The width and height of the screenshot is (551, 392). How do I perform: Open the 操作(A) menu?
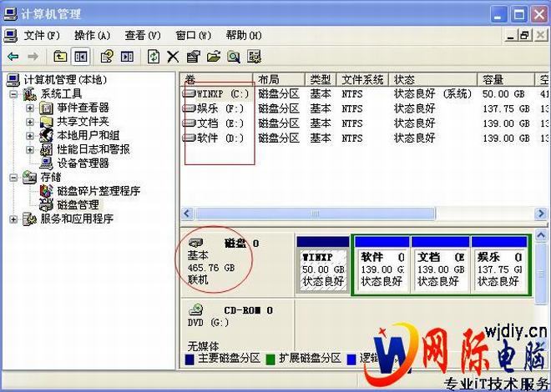tap(92, 36)
